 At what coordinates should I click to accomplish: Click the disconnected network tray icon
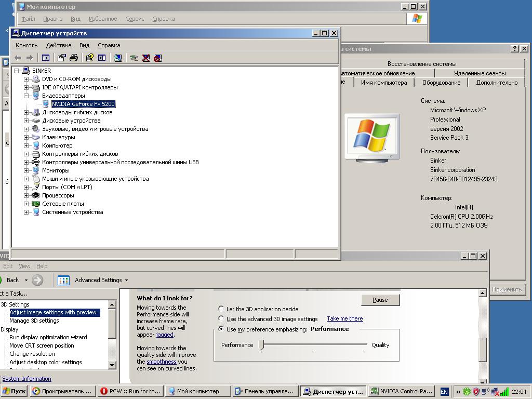(x=495, y=392)
